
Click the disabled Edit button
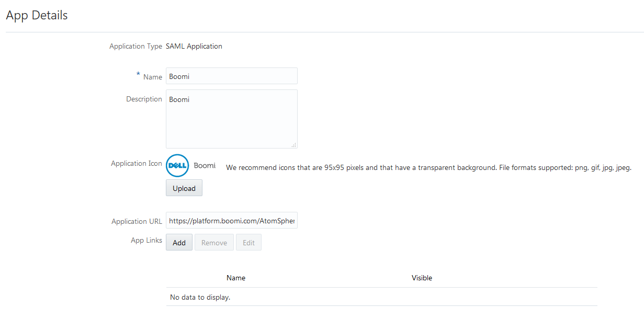tap(248, 242)
